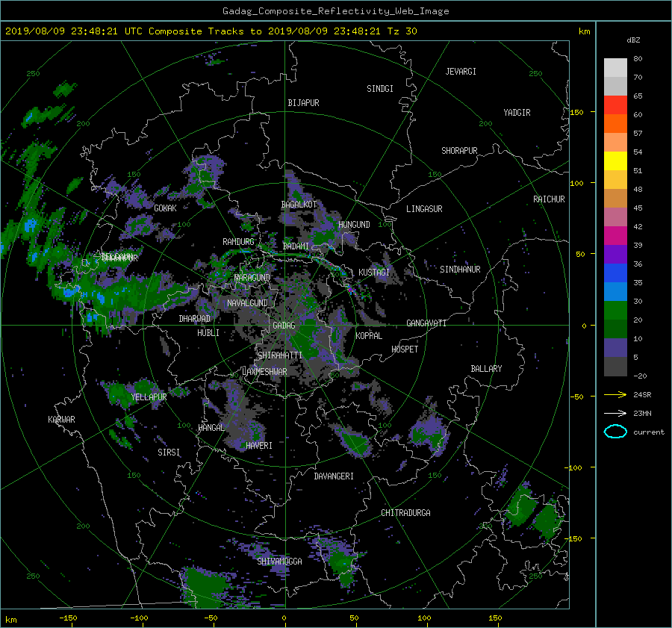Click the HANGAL label
672x628 pixels.
point(211,428)
